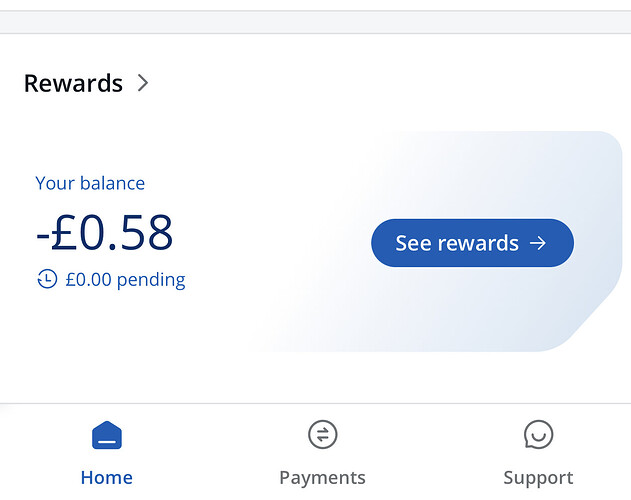Select the -£0.58 balance amount
The height and width of the screenshot is (500, 631).
[105, 232]
